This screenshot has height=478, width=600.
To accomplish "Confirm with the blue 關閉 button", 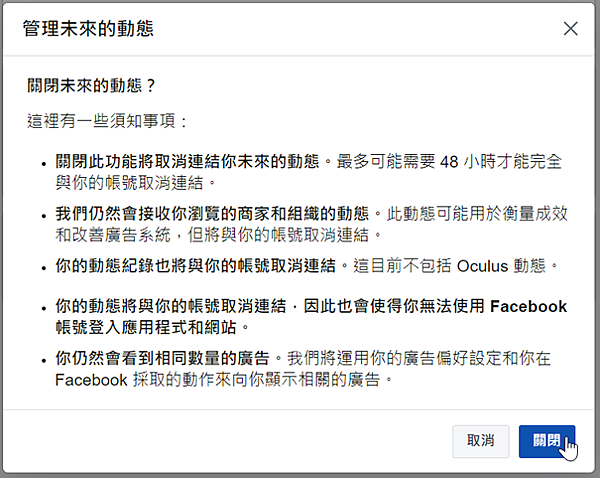I will (547, 441).
